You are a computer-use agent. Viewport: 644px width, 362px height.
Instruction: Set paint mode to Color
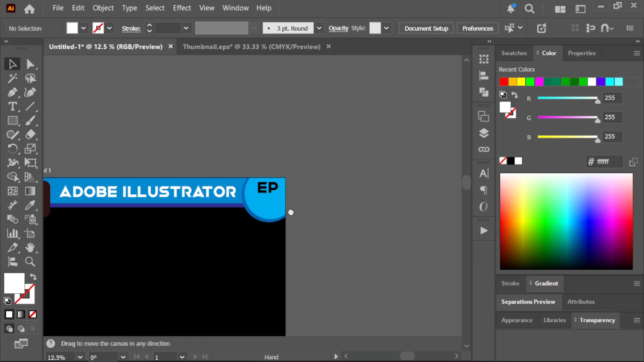(9, 314)
